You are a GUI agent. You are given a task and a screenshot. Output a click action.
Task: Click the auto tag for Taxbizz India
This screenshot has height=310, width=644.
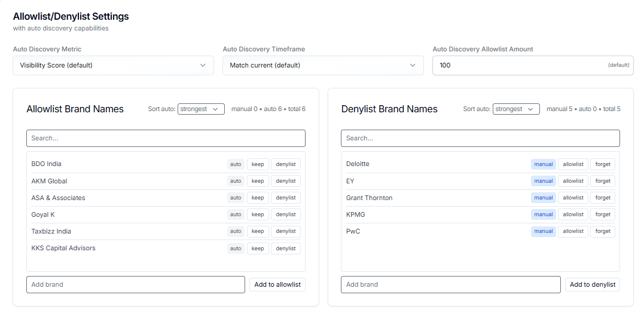pyautogui.click(x=236, y=231)
